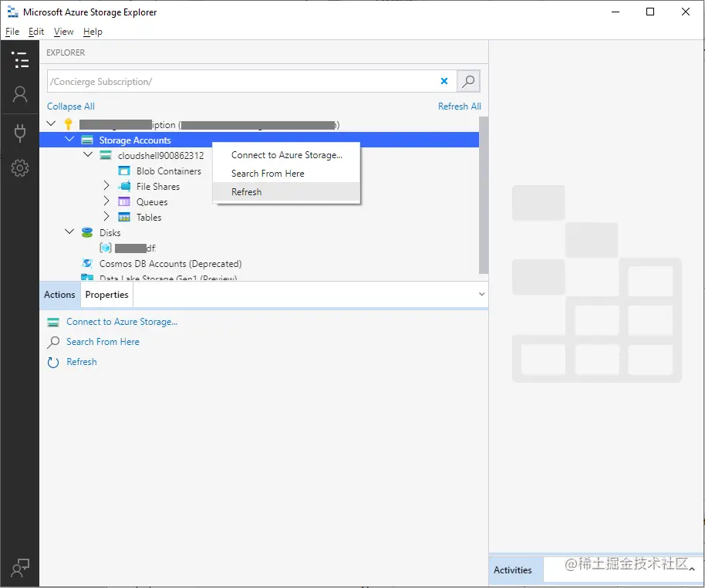This screenshot has height=588, width=705.
Task: Click the Disks icon in the tree
Action: (87, 232)
